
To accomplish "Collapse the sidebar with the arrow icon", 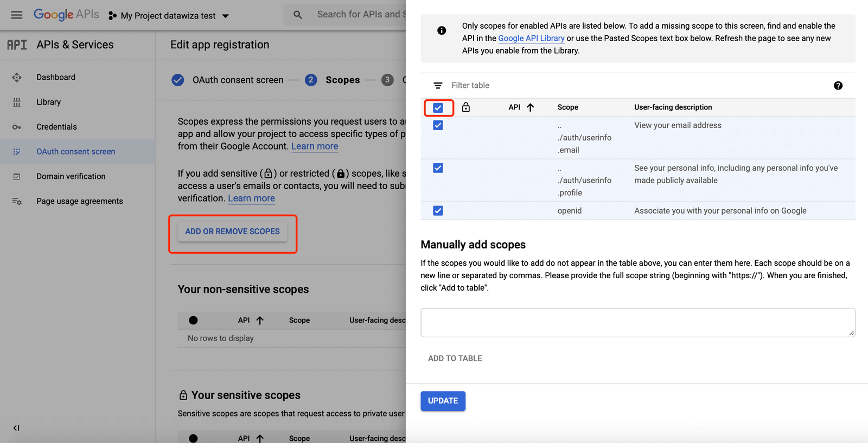I will 16,428.
